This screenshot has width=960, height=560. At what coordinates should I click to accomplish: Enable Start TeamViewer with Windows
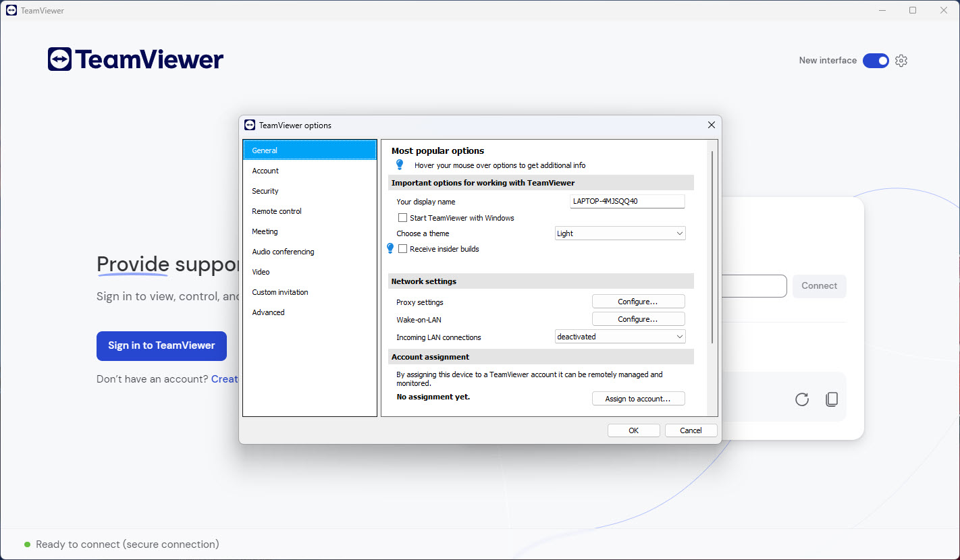pos(403,218)
